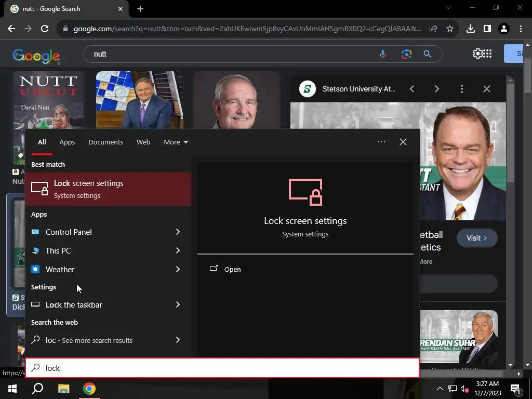Expand the web search result arrow

(x=178, y=340)
